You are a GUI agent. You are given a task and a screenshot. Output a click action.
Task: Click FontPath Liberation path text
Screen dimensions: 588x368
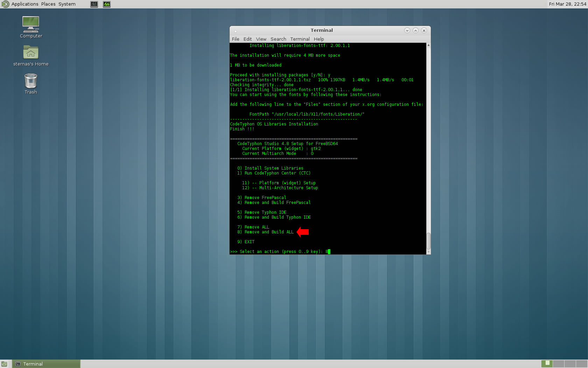coord(307,114)
